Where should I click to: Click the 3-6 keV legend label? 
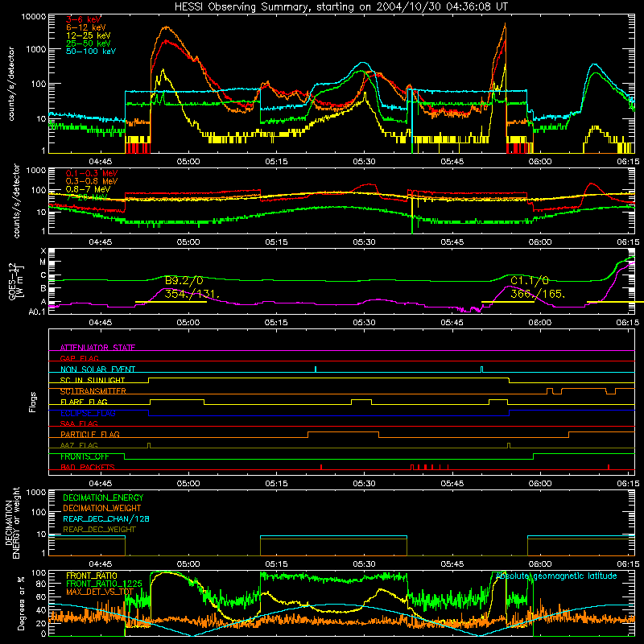[84, 19]
